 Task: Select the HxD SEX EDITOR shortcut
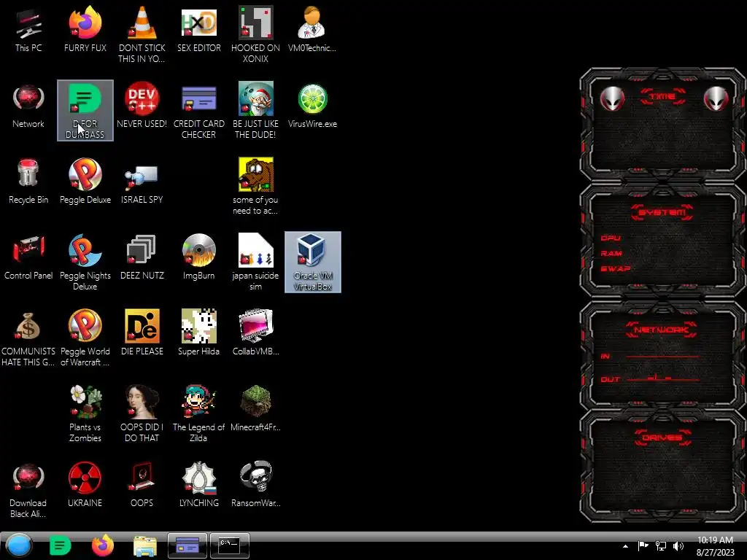(x=198, y=29)
